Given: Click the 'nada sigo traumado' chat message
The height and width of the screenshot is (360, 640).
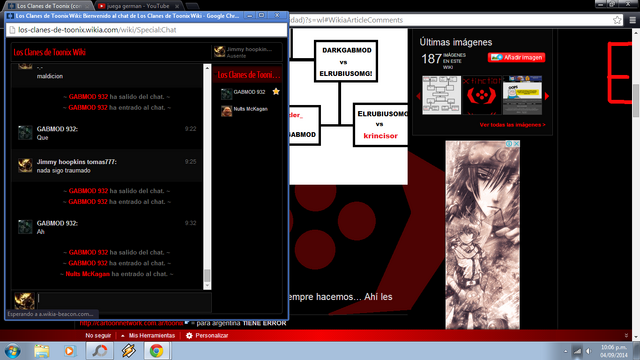Looking at the screenshot, I should click(x=64, y=171).
